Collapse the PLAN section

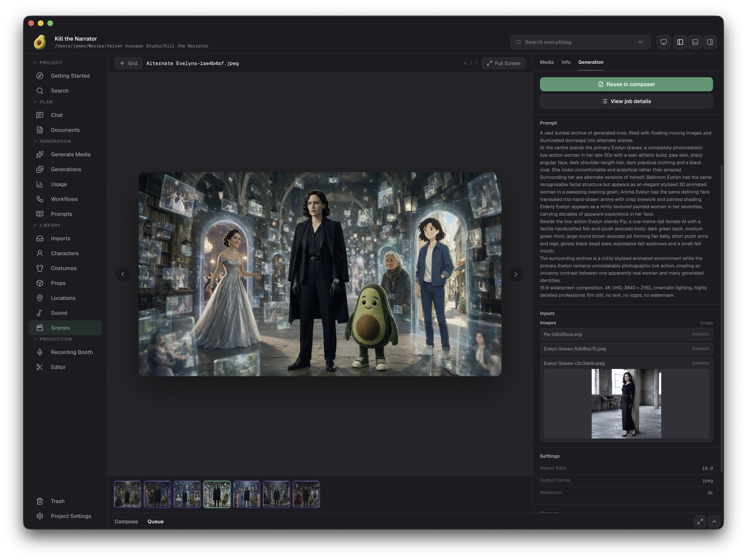point(43,102)
